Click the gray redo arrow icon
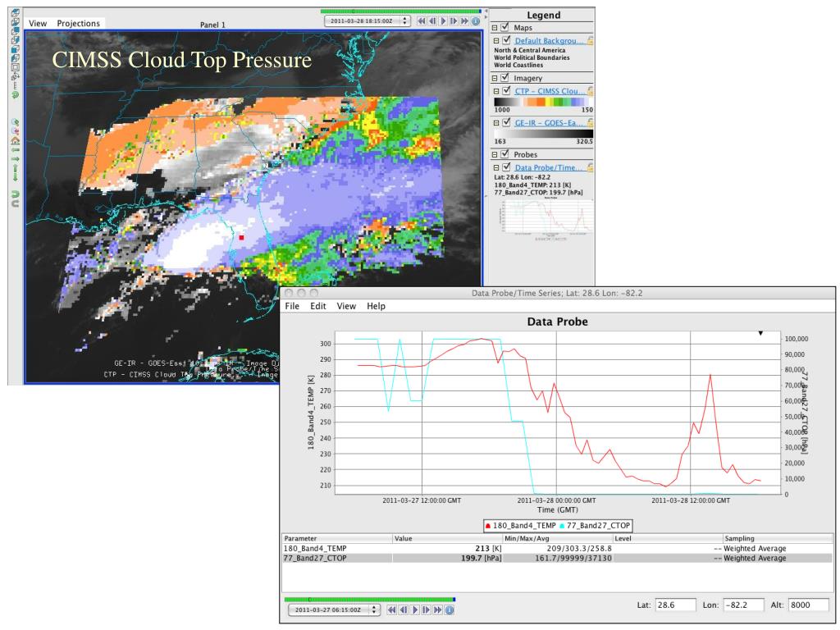Screen dimensions: 840x630 pyautogui.click(x=16, y=203)
